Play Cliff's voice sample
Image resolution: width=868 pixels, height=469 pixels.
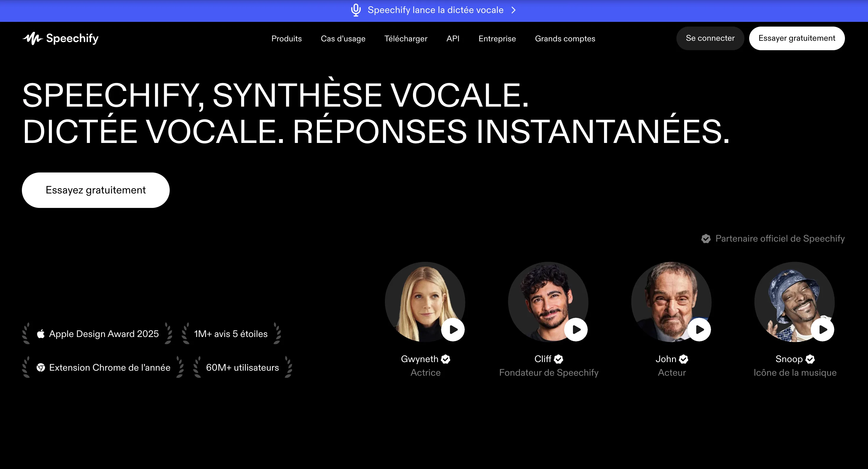[576, 330]
